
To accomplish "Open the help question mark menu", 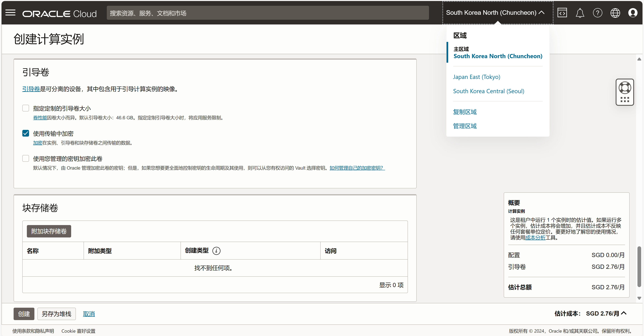I will click(598, 13).
